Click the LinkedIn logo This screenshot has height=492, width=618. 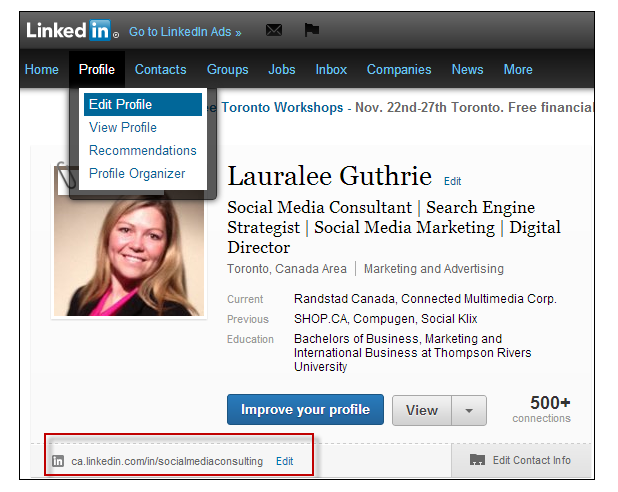point(72,30)
